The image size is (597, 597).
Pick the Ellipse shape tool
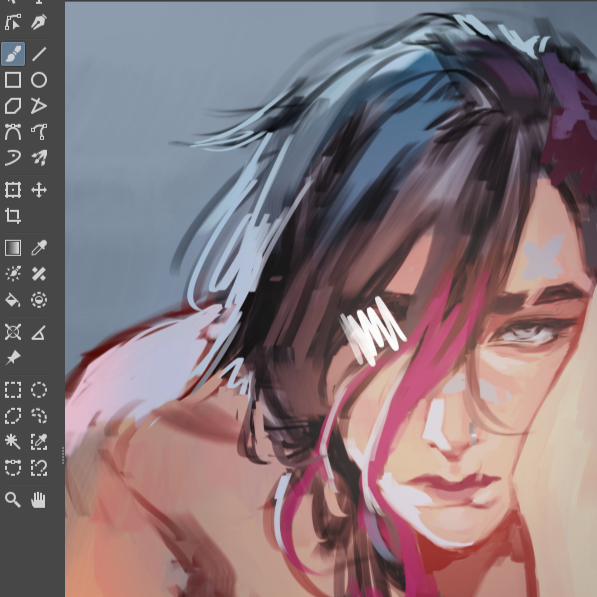tap(38, 80)
